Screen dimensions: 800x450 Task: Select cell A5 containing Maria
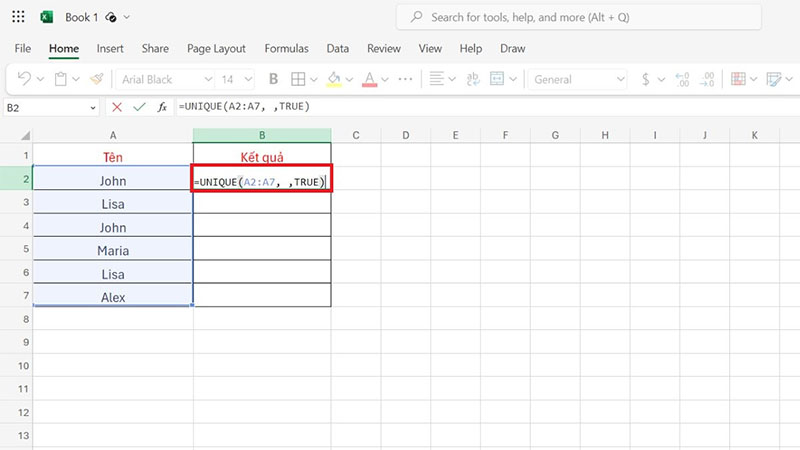coord(113,250)
